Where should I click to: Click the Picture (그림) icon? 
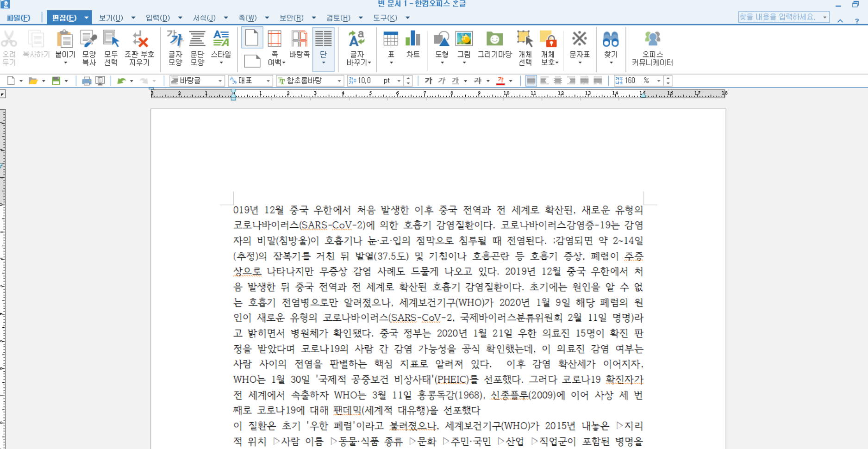464,39
